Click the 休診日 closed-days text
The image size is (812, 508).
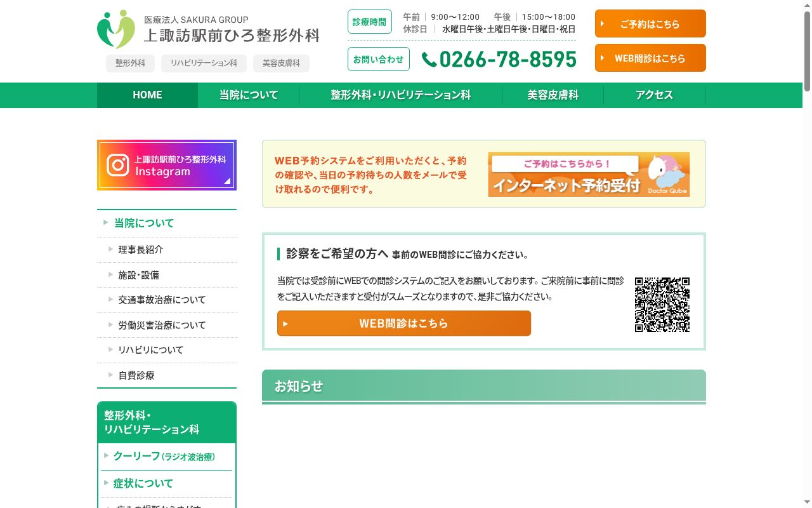tap(489, 29)
